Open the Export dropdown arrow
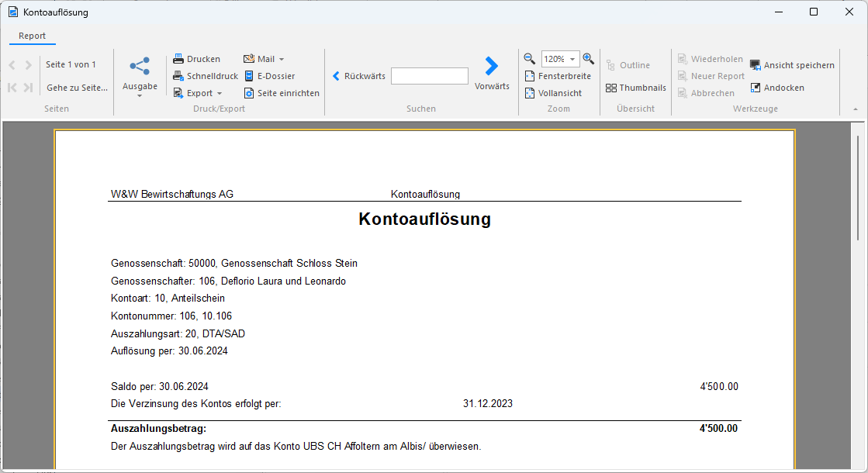Screen dimensions: 868x473 pyautogui.click(x=220, y=94)
